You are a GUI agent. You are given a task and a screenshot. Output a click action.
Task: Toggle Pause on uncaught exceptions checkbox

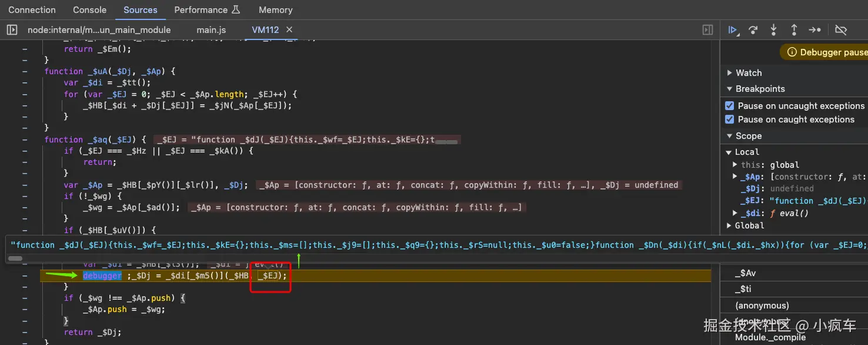click(729, 106)
